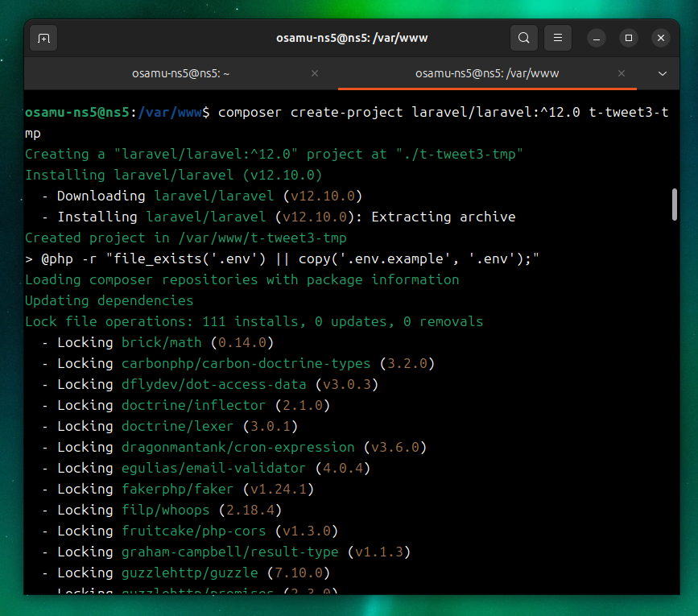Maximize the terminal window
The image size is (698, 616).
click(x=629, y=38)
